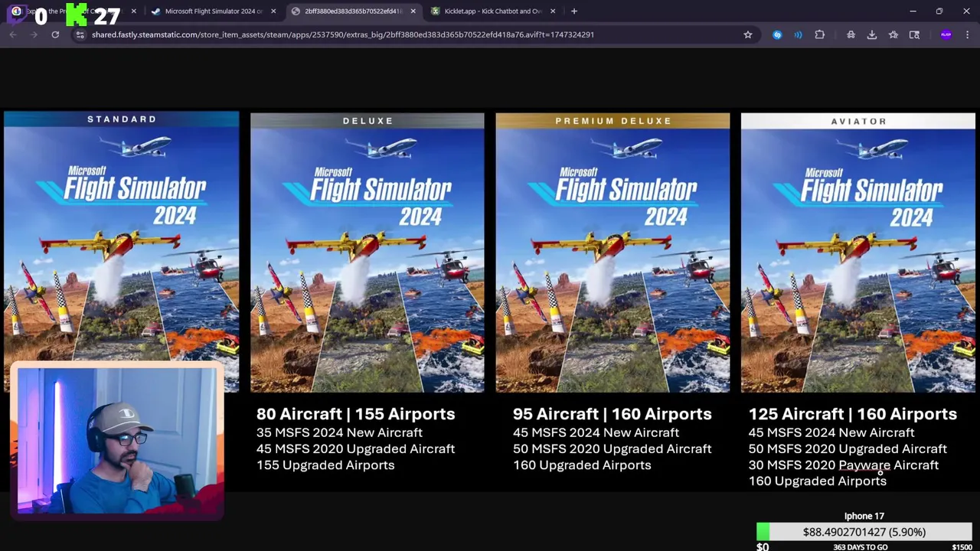
Task: Click the tab search magnifier icon
Action: coord(914,34)
